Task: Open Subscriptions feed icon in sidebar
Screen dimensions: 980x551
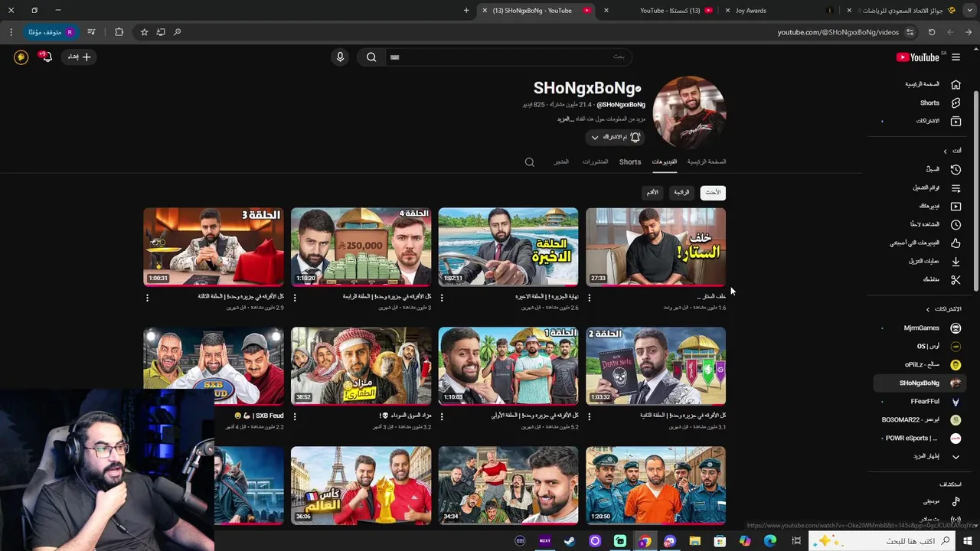Action: [955, 121]
